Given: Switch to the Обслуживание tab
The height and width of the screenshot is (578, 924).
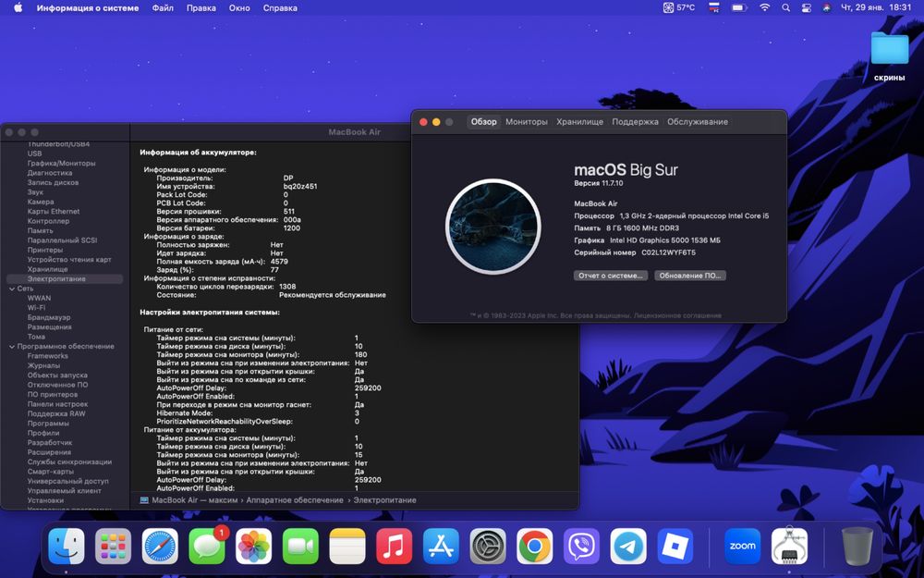Looking at the screenshot, I should click(697, 121).
